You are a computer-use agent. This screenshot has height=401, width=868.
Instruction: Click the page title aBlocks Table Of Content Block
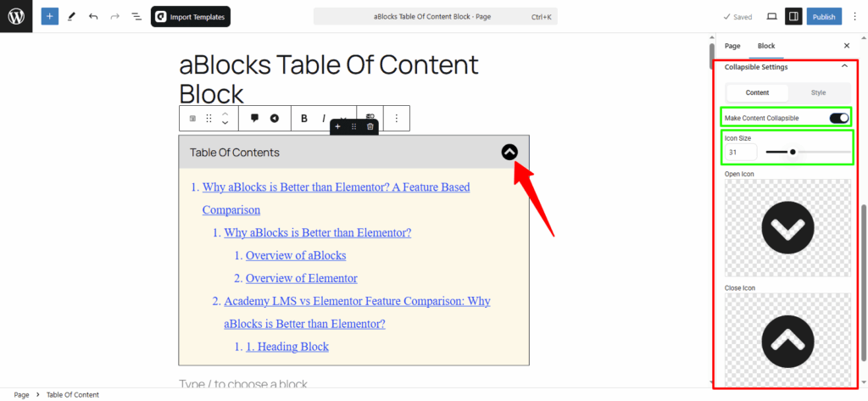click(x=329, y=79)
